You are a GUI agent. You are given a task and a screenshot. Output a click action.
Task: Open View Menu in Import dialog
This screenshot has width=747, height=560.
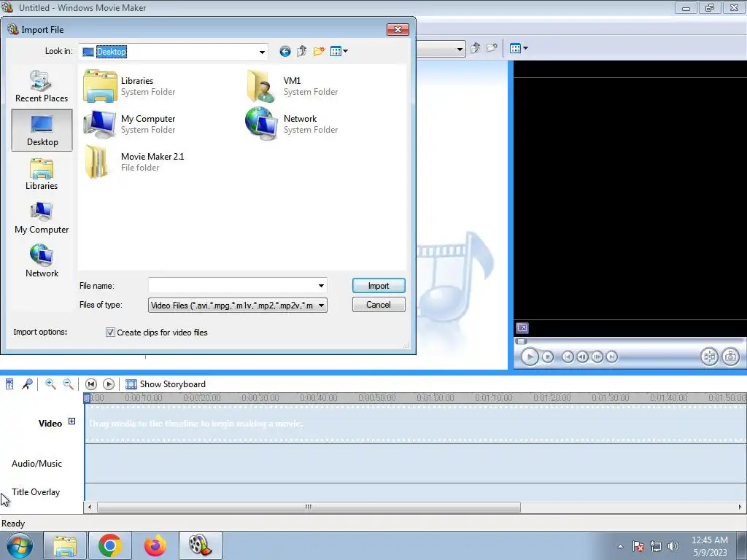tap(338, 52)
